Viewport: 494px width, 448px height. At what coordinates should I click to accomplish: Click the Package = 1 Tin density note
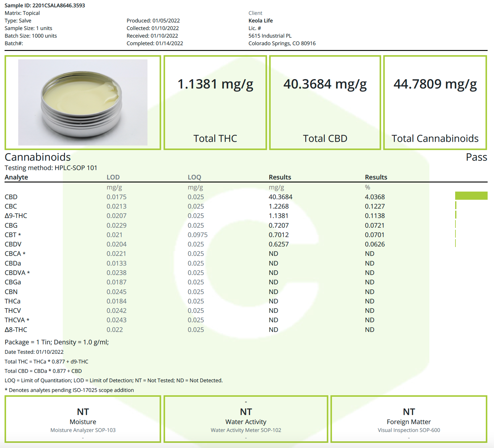click(x=57, y=342)
